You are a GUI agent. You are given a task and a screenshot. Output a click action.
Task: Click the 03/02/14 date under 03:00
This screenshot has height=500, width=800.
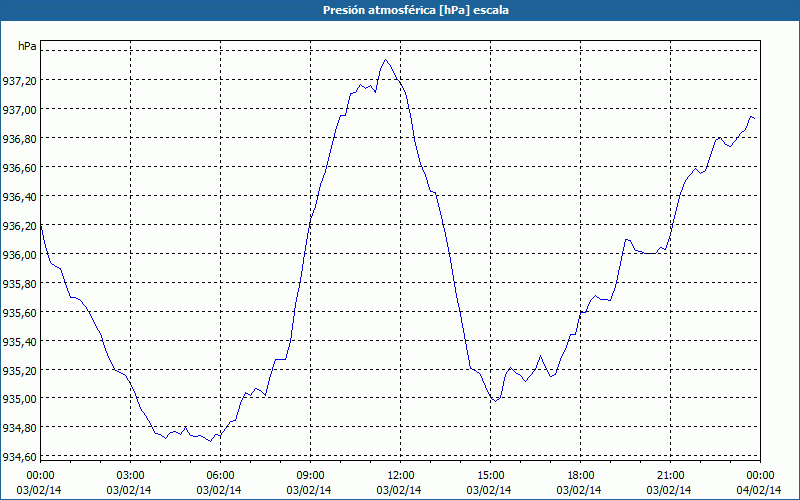[x=129, y=490]
